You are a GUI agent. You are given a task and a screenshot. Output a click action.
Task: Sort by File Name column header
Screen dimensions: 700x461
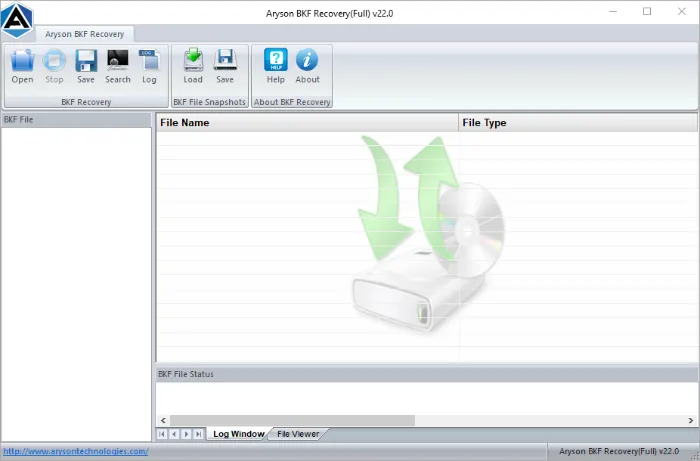(x=307, y=123)
